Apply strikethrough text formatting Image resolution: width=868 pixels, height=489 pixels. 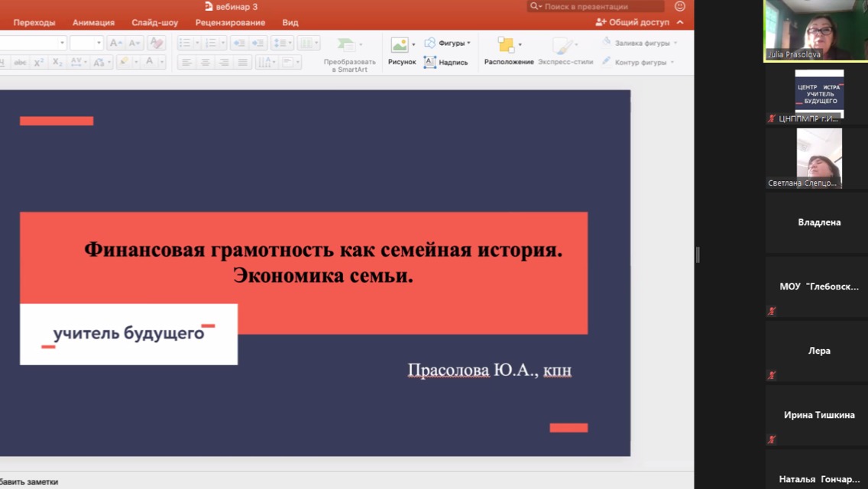click(x=20, y=61)
